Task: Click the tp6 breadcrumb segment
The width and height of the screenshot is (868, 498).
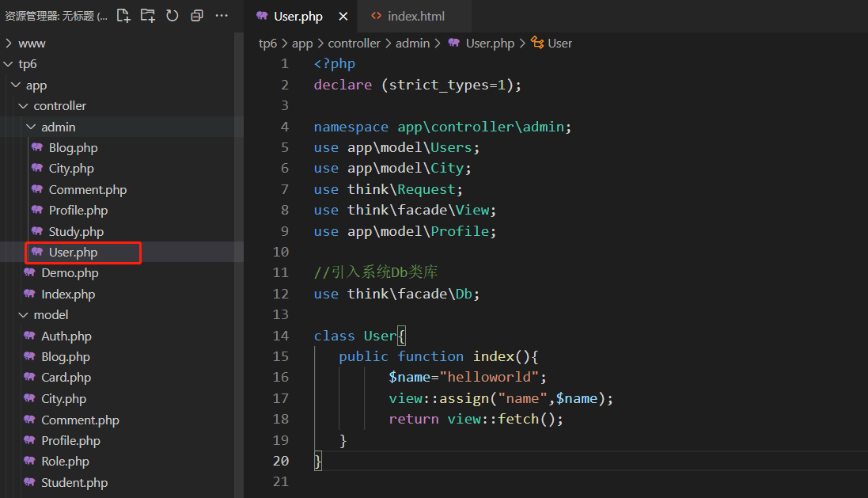Action: point(268,44)
